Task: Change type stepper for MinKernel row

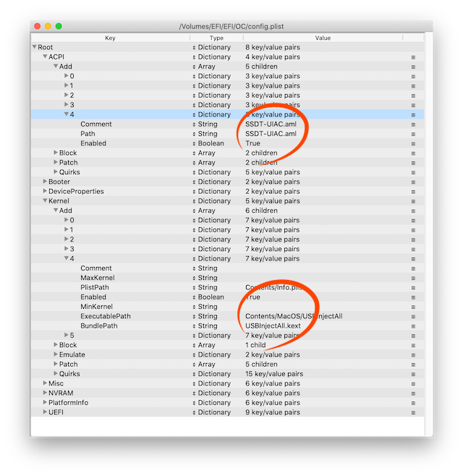Action: coord(194,307)
